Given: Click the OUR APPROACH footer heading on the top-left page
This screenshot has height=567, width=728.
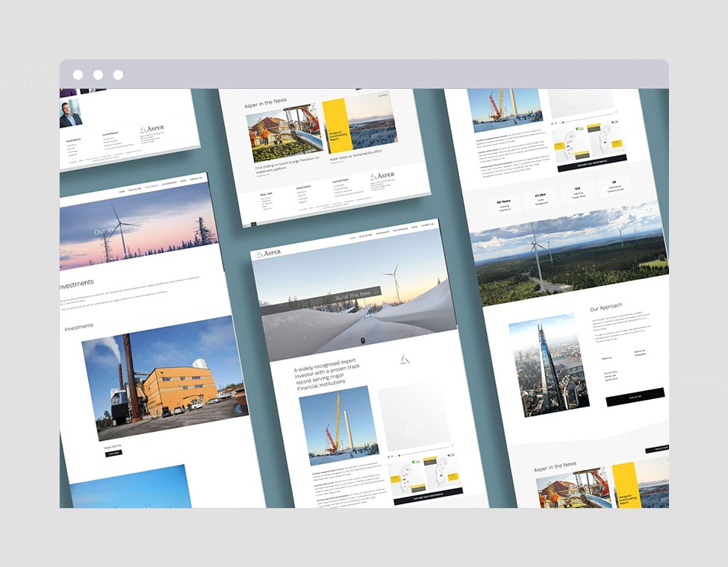Looking at the screenshot, I should (111, 134).
